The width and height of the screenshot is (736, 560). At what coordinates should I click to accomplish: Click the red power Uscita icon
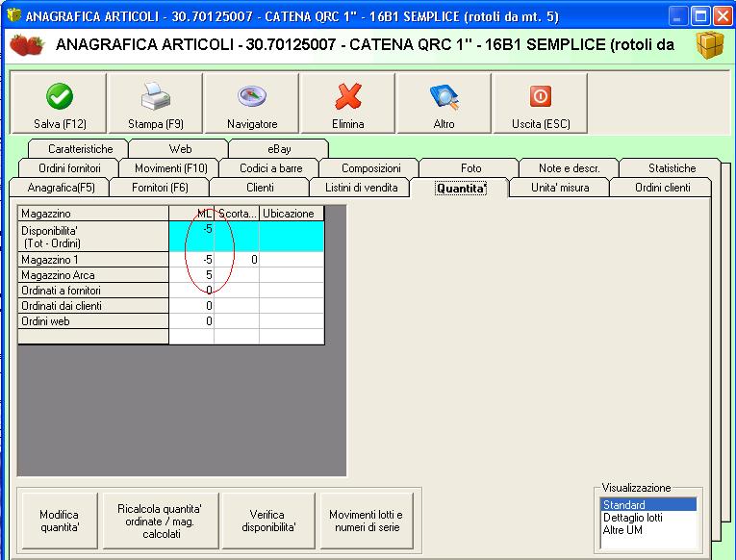pos(541,96)
